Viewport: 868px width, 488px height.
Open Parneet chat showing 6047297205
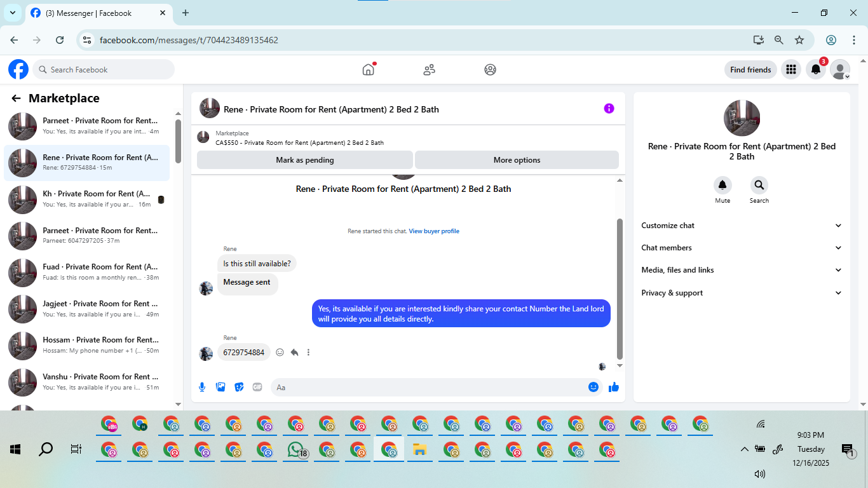(87, 236)
